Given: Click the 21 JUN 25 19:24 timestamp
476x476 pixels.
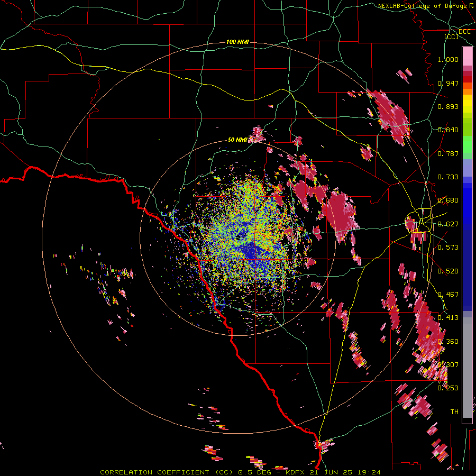Looking at the screenshot, I should [345, 472].
